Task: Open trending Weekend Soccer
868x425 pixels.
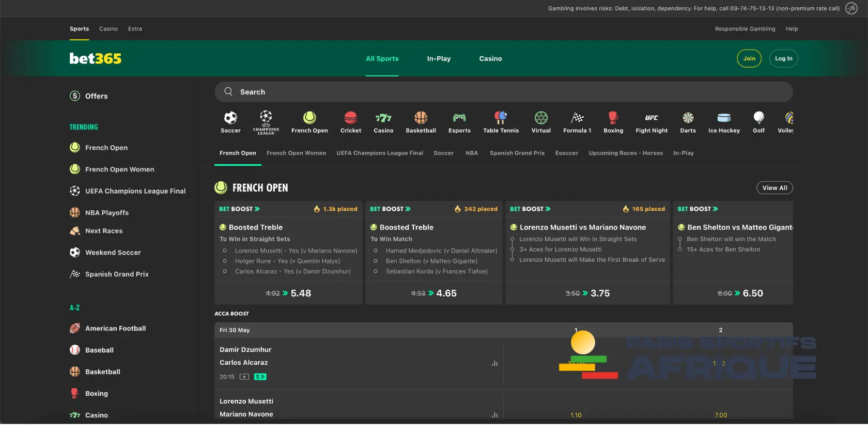Action: pos(105,253)
